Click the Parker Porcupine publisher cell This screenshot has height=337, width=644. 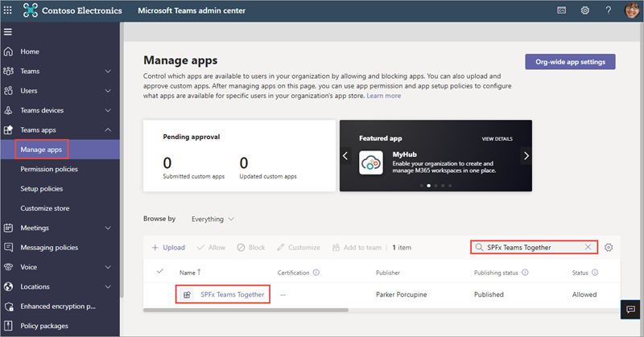point(401,294)
